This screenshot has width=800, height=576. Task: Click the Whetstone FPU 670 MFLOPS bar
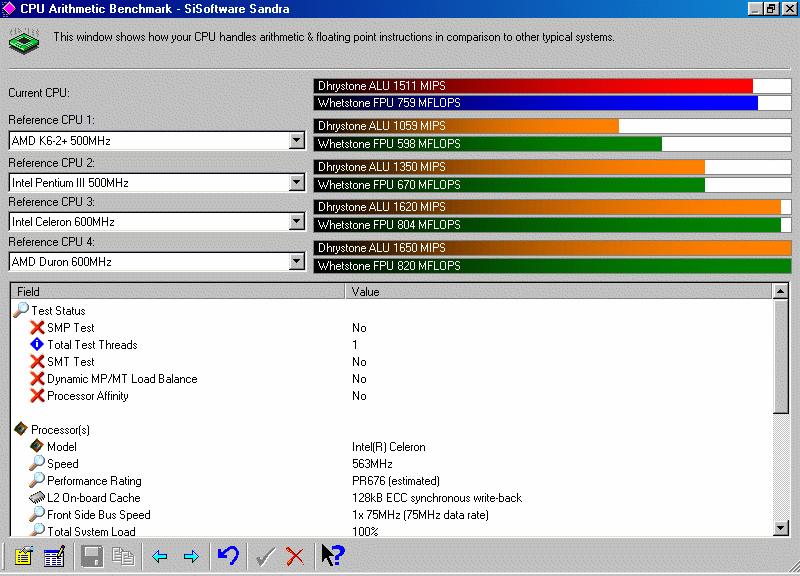pyautogui.click(x=552, y=185)
